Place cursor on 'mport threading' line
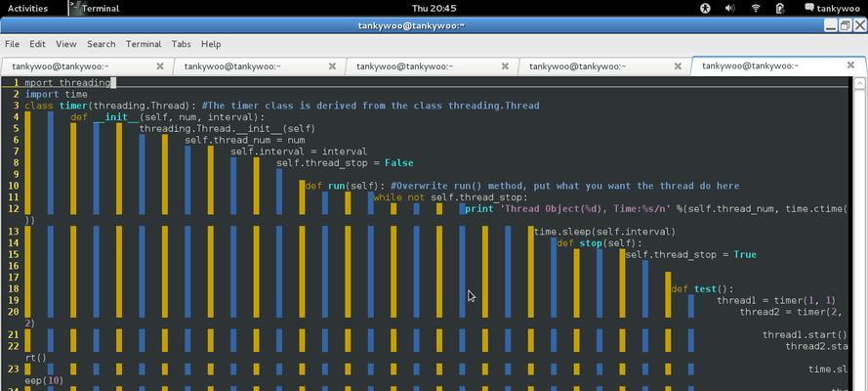The width and height of the screenshot is (868, 391). pyautogui.click(x=68, y=82)
